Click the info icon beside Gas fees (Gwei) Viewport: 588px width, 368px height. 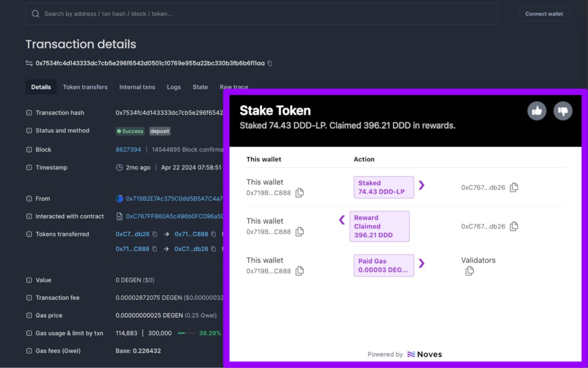(x=29, y=351)
